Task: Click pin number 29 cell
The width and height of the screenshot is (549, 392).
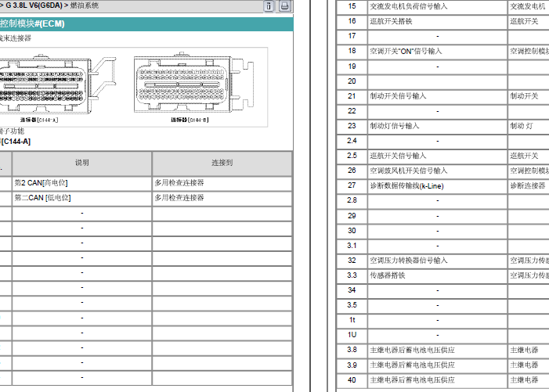Action: (352, 216)
